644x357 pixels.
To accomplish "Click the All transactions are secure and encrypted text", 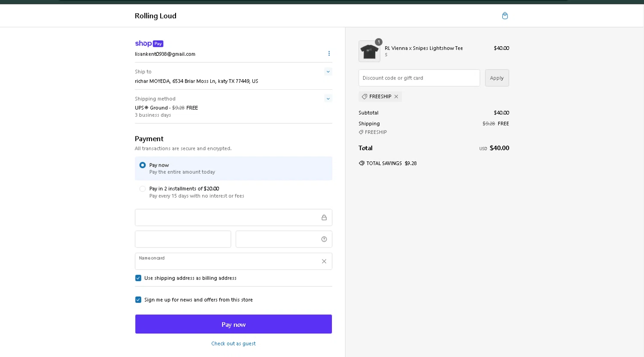I will (183, 148).
